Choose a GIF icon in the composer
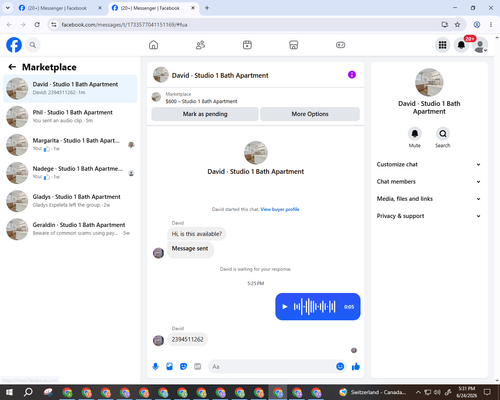Image resolution: width=500 pixels, height=400 pixels. click(x=198, y=367)
